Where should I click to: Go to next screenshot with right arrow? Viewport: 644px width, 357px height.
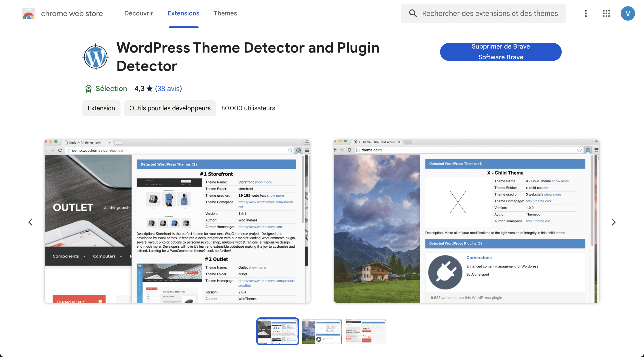tap(614, 222)
